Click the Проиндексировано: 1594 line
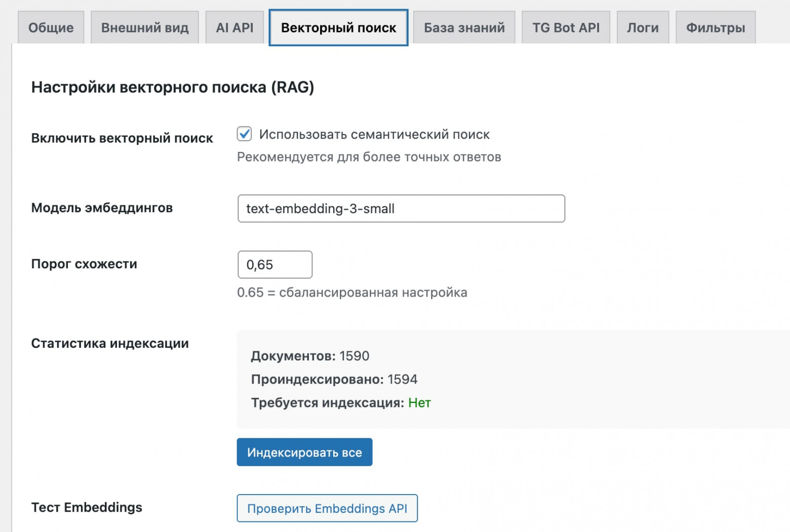The height and width of the screenshot is (532, 790). tap(334, 379)
